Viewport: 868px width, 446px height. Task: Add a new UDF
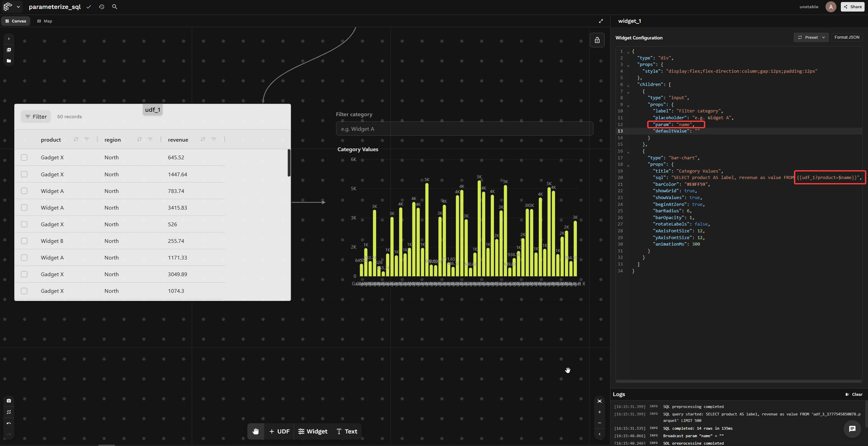279,431
